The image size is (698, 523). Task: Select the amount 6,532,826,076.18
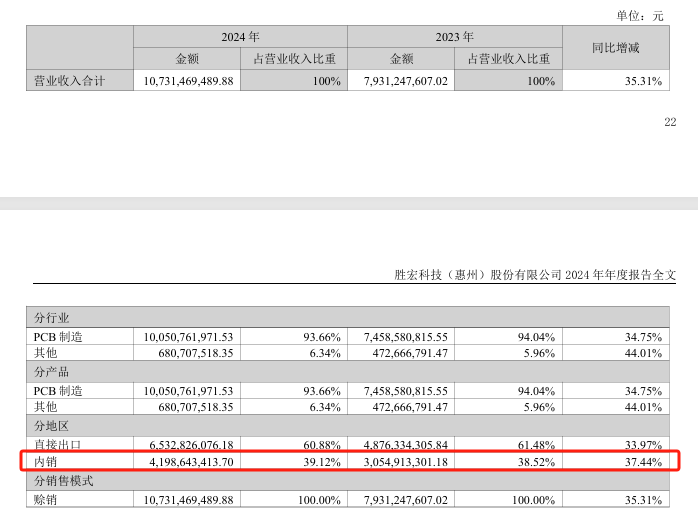(x=191, y=445)
